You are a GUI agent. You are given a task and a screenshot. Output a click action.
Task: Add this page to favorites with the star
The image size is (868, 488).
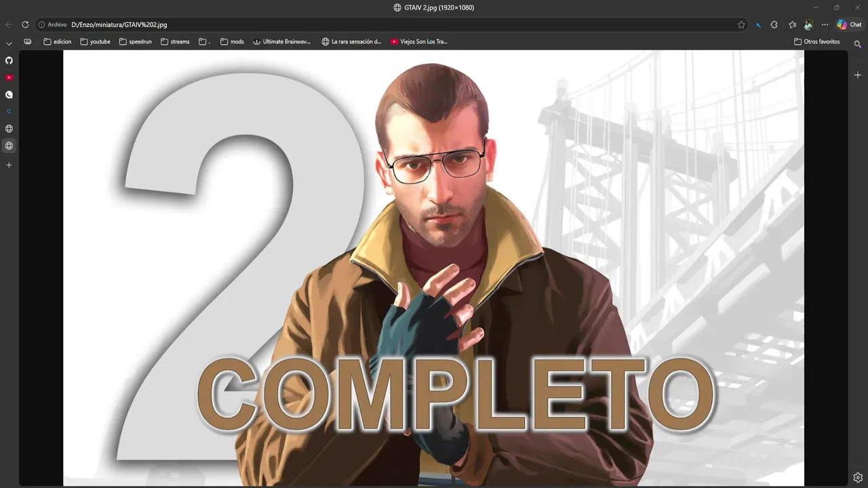coord(741,24)
